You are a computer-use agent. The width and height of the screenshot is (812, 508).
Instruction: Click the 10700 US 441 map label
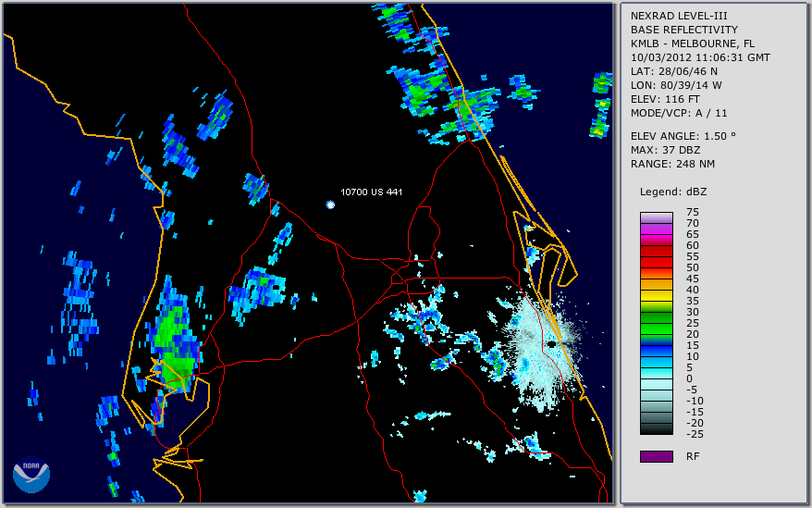[x=371, y=192]
